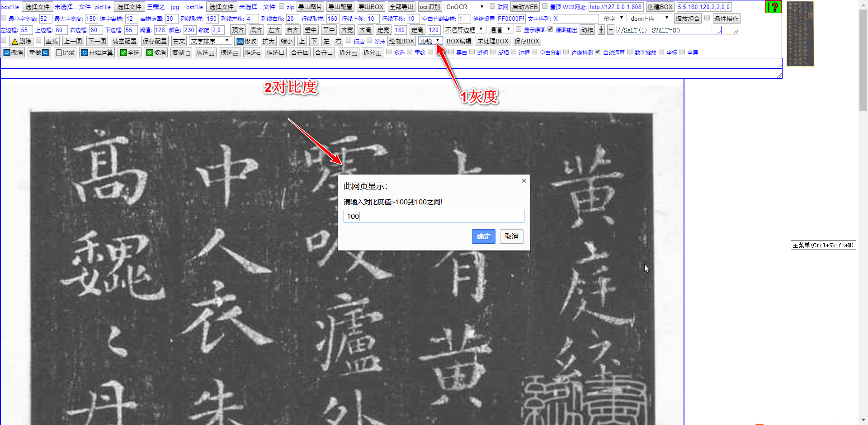Toggle the zip checkbox

point(282,6)
